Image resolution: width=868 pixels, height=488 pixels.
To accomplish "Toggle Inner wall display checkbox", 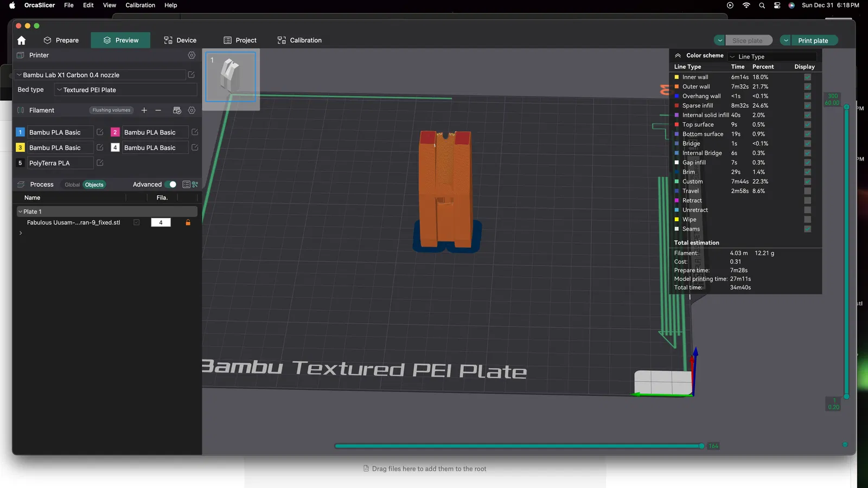I will pos(807,77).
